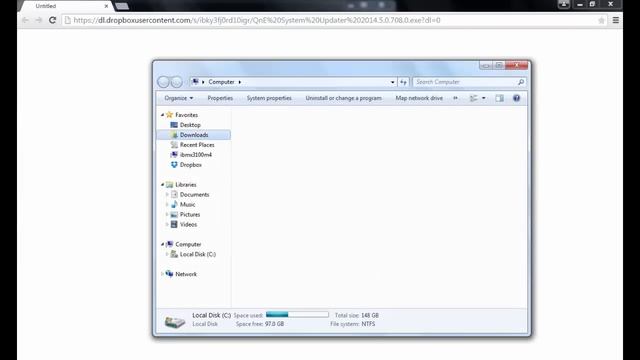Select Favorites in navigation pane

coord(187,115)
